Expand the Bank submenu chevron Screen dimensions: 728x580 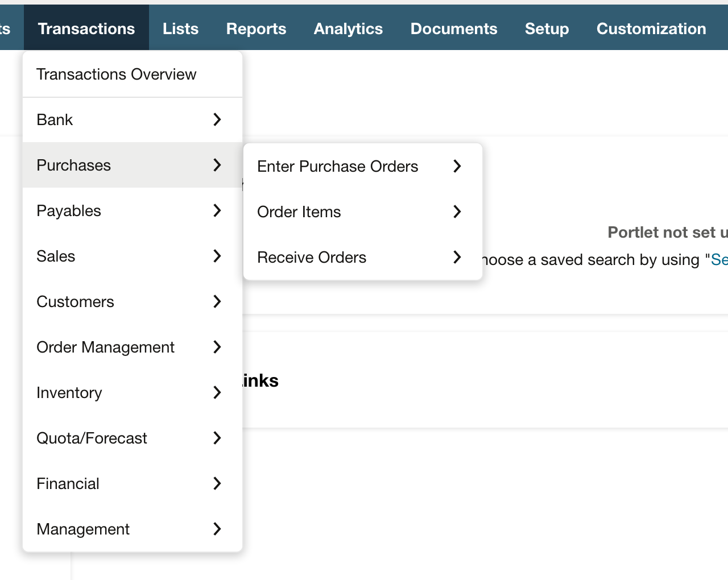[217, 119]
